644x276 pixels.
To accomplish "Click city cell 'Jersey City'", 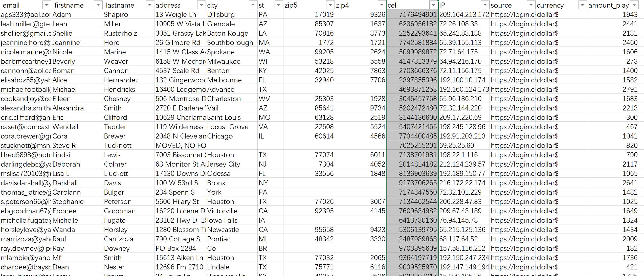I will point(232,164).
